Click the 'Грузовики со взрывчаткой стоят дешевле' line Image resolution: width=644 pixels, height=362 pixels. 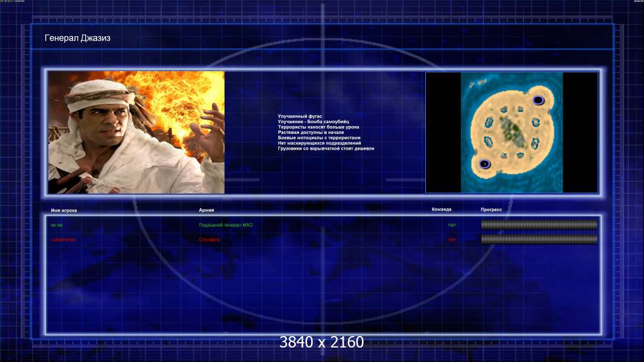(326, 148)
